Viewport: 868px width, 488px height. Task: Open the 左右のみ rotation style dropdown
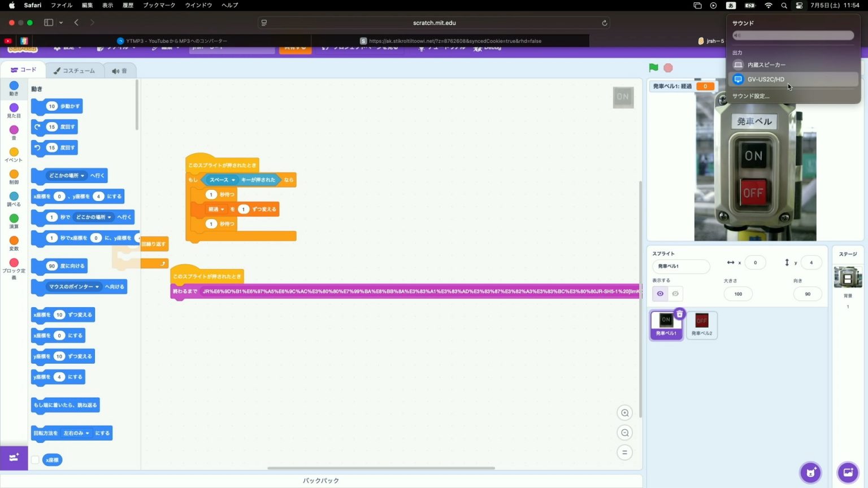(75, 433)
